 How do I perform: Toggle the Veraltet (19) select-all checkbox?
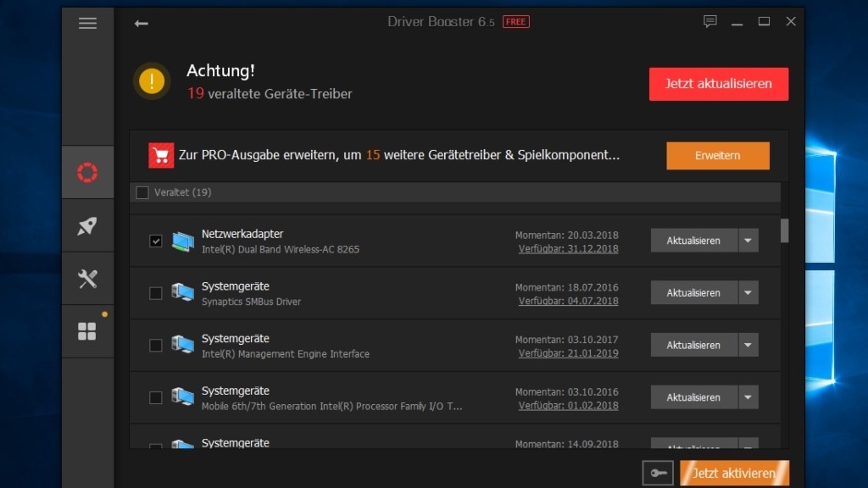142,192
